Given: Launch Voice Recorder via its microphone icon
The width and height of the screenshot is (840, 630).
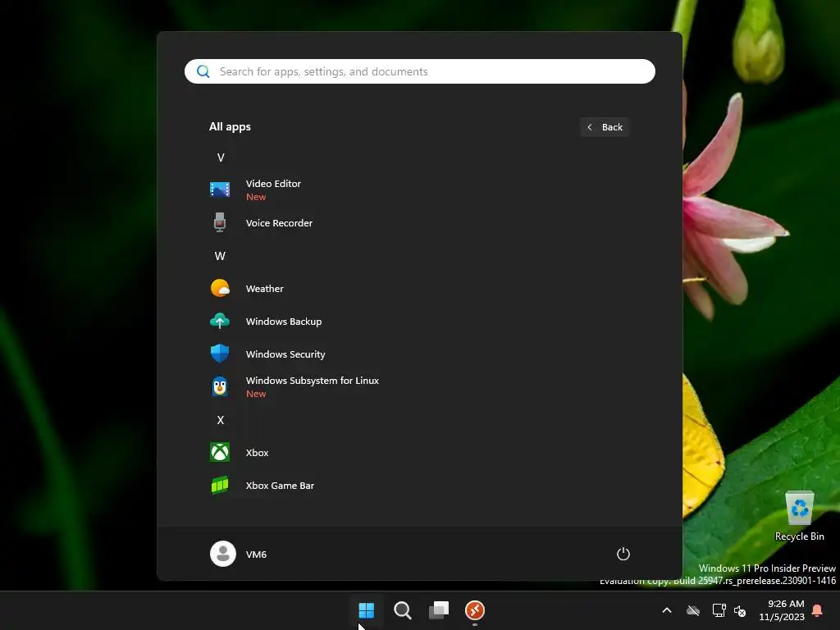Looking at the screenshot, I should pyautogui.click(x=220, y=222).
